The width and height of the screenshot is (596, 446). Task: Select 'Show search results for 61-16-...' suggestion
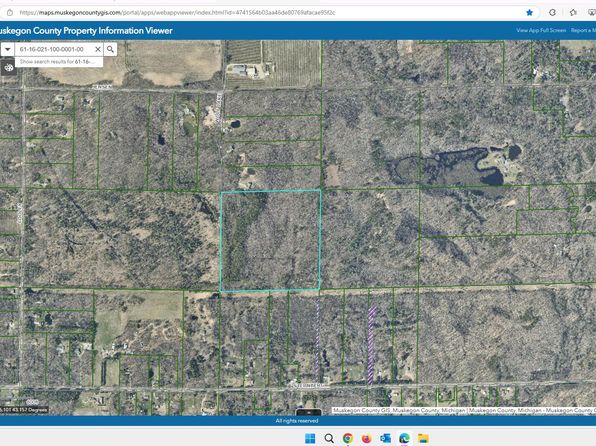click(x=59, y=62)
